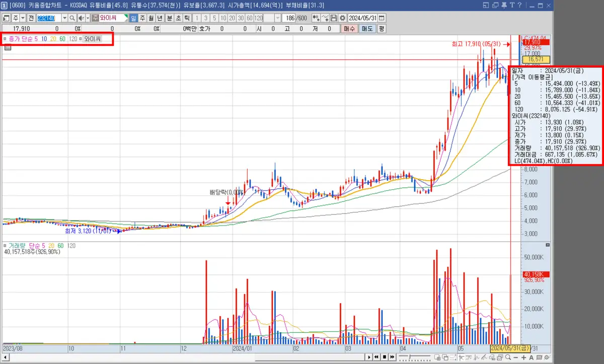The width and height of the screenshot is (604, 364).
Task: Click the plus zoom-in icon in bottom toolbar
Action: point(524,357)
